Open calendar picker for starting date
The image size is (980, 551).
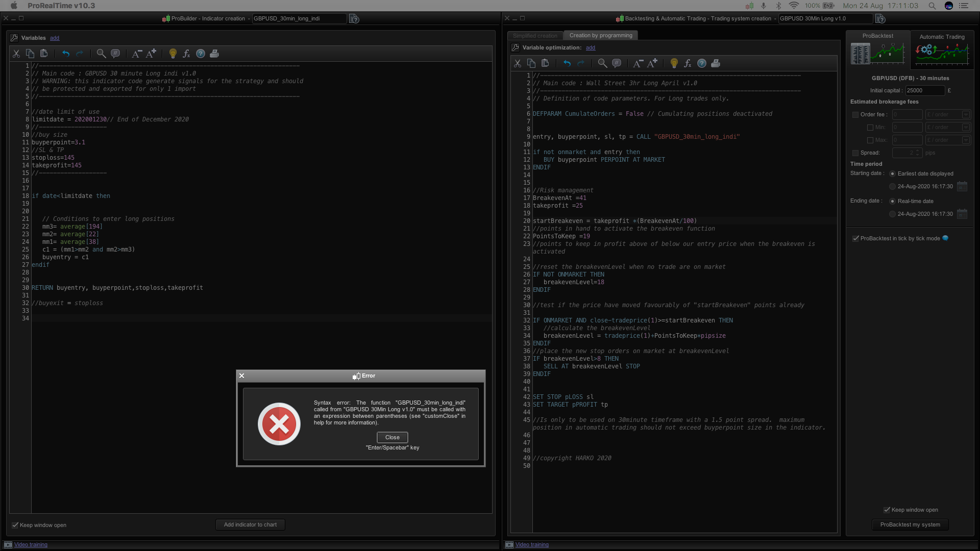click(x=962, y=187)
